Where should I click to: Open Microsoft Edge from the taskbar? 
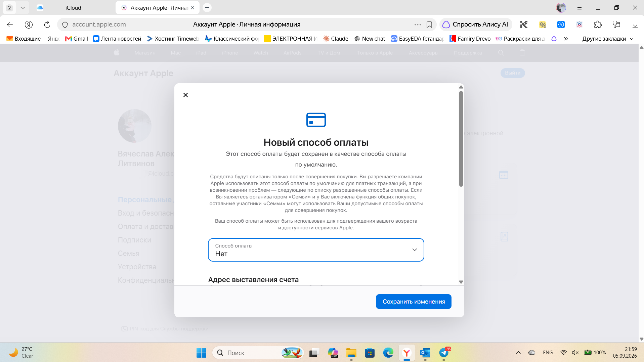tap(388, 353)
